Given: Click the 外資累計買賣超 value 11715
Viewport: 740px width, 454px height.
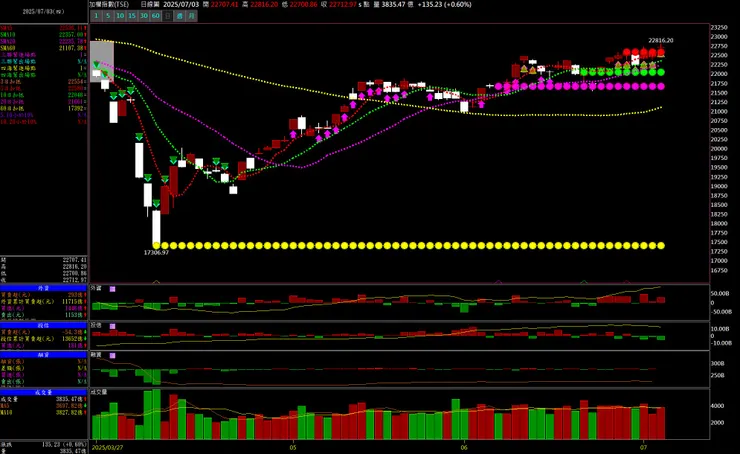Looking at the screenshot, I should pyautogui.click(x=72, y=302).
